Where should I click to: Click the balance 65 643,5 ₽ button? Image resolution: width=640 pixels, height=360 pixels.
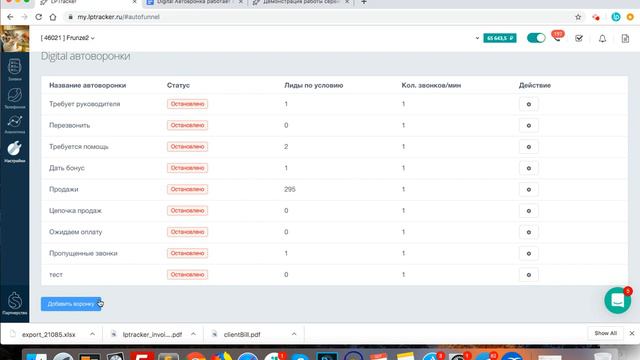500,38
